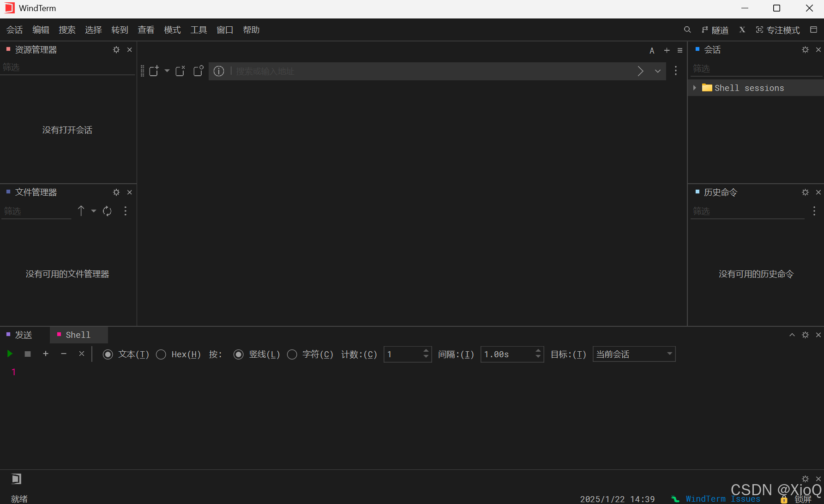
Task: Close the 资源管理器 panel
Action: coord(130,50)
